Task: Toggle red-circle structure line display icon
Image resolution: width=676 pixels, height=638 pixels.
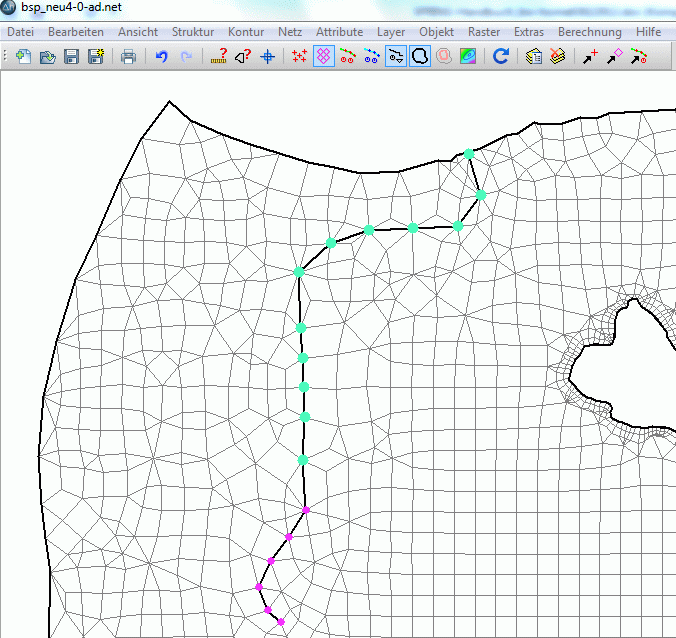Action: click(347, 56)
